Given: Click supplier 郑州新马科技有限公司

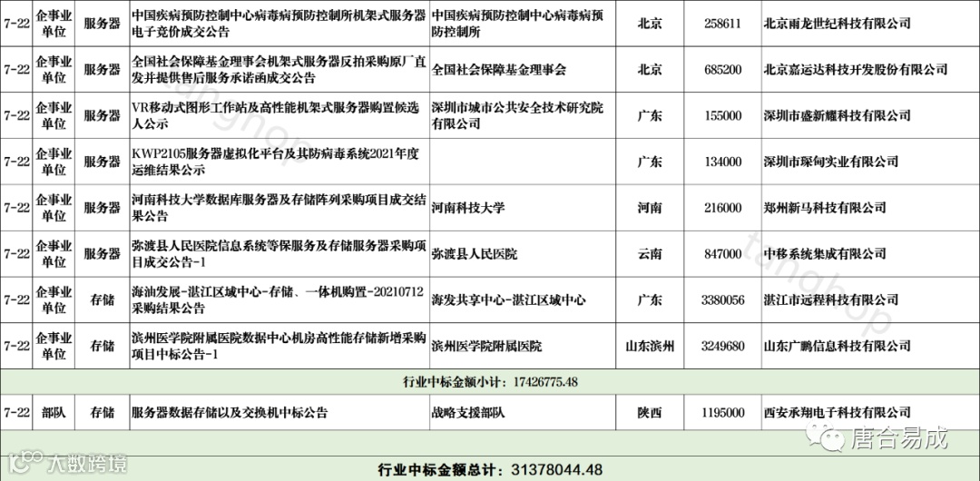Looking at the screenshot, I should (824, 208).
